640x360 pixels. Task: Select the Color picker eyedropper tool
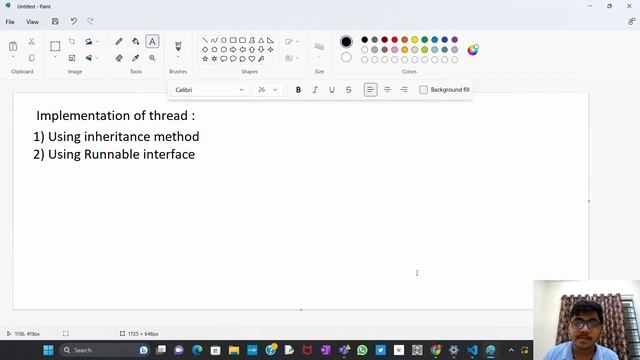click(136, 58)
